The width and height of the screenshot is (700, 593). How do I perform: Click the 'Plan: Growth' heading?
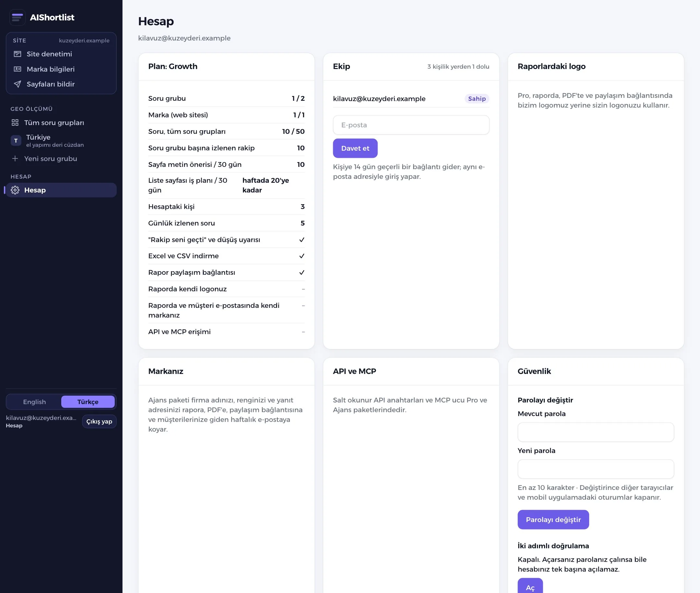point(172,66)
